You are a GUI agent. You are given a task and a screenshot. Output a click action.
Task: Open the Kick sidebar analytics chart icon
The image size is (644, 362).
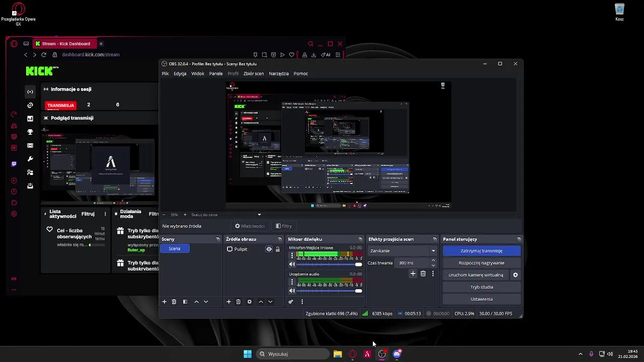tap(30, 119)
